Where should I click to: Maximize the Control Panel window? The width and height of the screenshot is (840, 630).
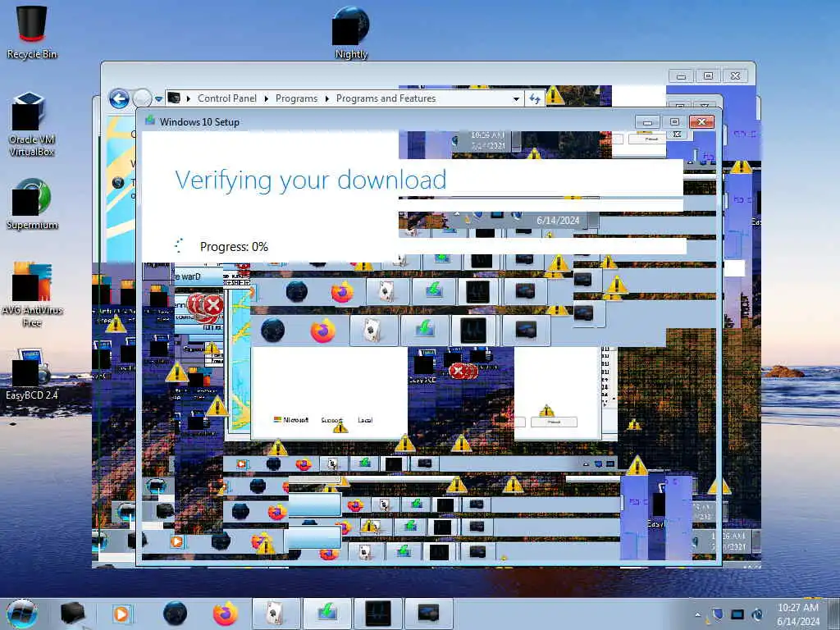(x=708, y=76)
